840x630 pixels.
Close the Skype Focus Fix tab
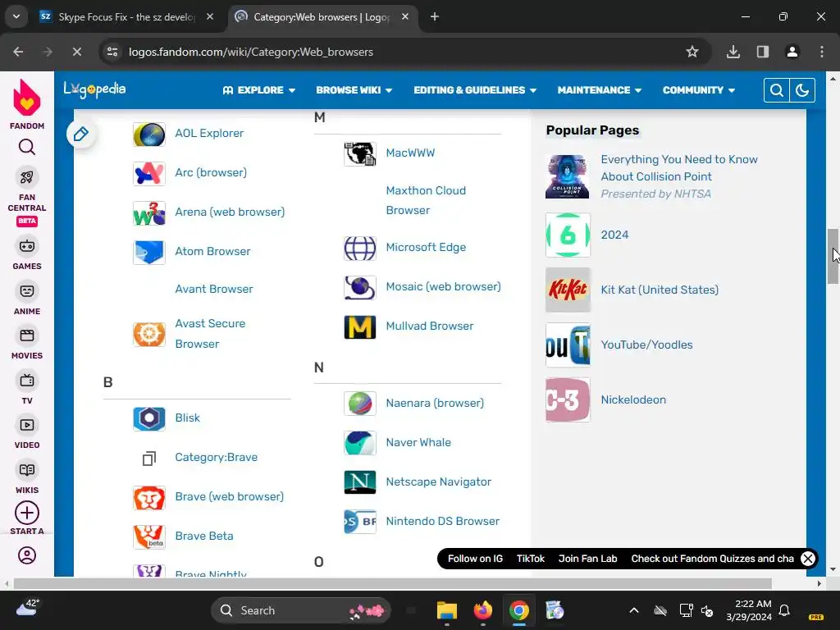pyautogui.click(x=210, y=17)
